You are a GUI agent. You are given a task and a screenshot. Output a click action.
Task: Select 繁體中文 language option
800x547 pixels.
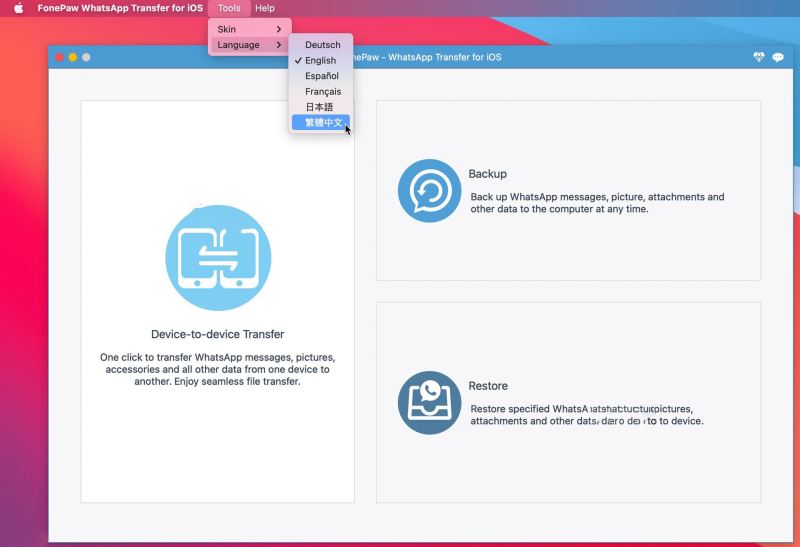[321, 122]
